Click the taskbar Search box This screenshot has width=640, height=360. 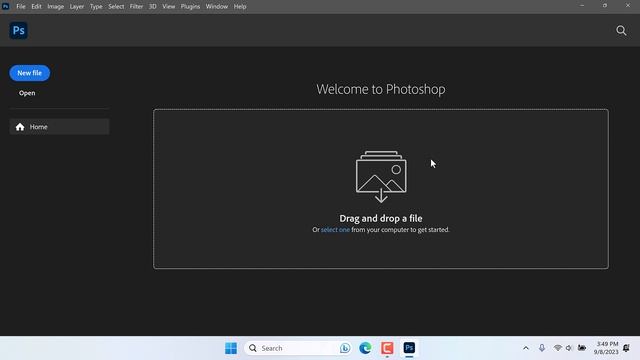point(298,348)
